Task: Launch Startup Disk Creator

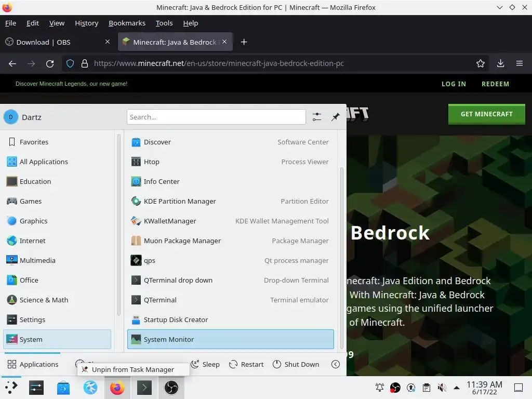Action: (230, 320)
